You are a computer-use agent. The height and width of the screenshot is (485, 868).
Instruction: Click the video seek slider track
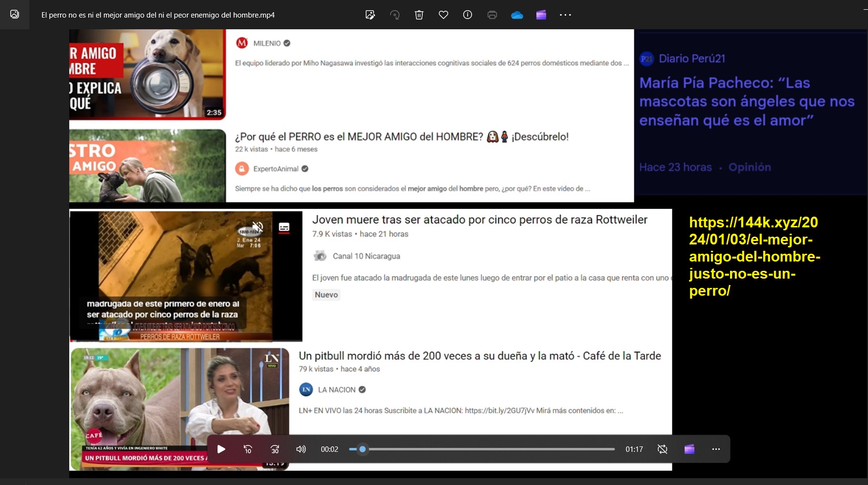click(x=488, y=449)
